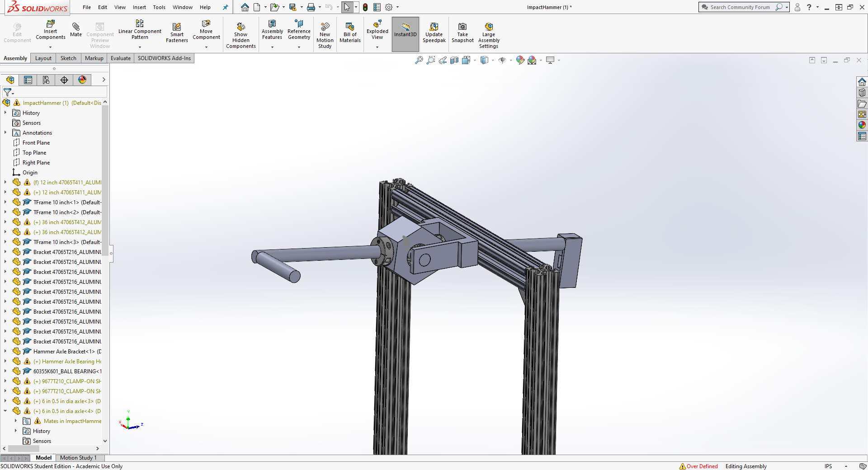868x470 pixels.
Task: Open DisplayManager panel tab
Action: pyautogui.click(x=82, y=80)
